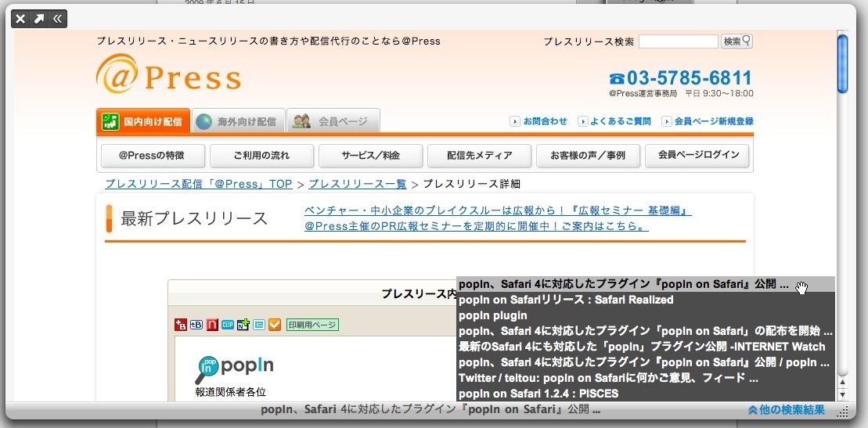Screen dimensions: 868x428
Task: Click the red 'n' bookmark icon
Action: point(211,325)
